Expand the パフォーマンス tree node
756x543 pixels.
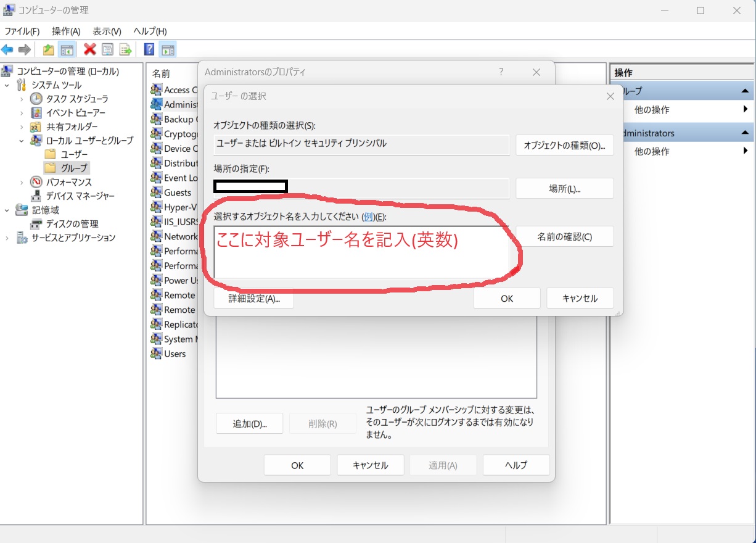[x=22, y=182]
